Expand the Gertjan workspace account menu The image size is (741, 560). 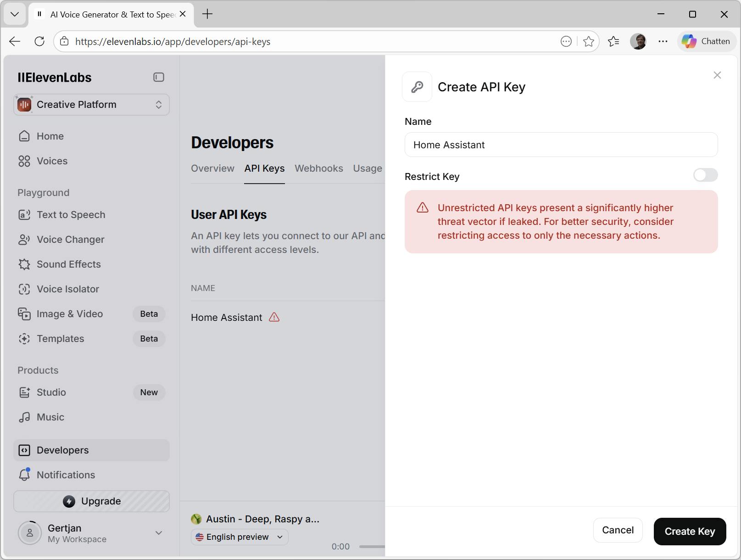pyautogui.click(x=158, y=533)
